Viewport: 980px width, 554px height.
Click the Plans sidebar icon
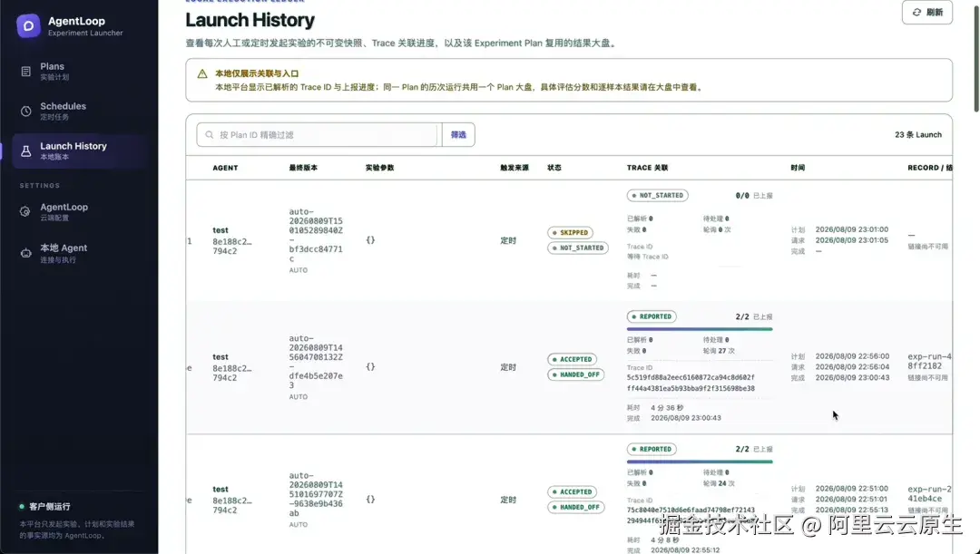25,72
